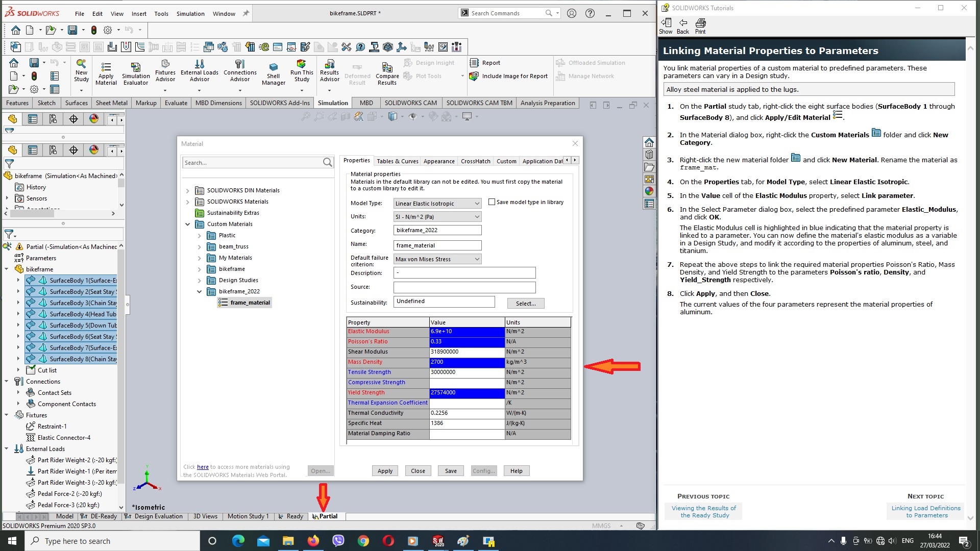
Task: Open Shell Manager
Action: click(x=274, y=73)
